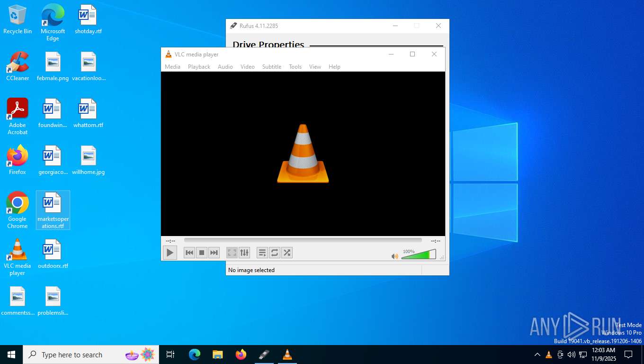
Task: Click the taskbar search box
Action: pyautogui.click(x=91, y=355)
